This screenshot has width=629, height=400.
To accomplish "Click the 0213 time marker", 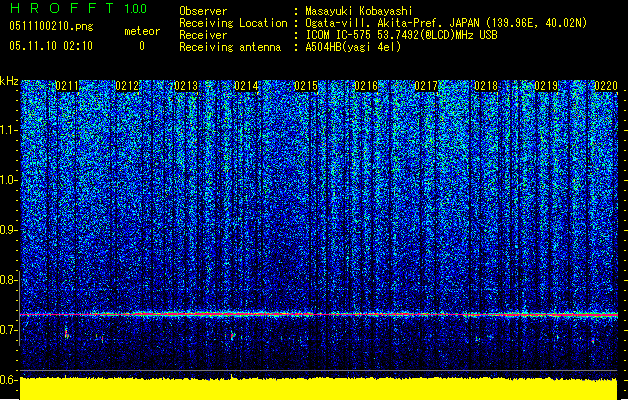I will (186, 86).
